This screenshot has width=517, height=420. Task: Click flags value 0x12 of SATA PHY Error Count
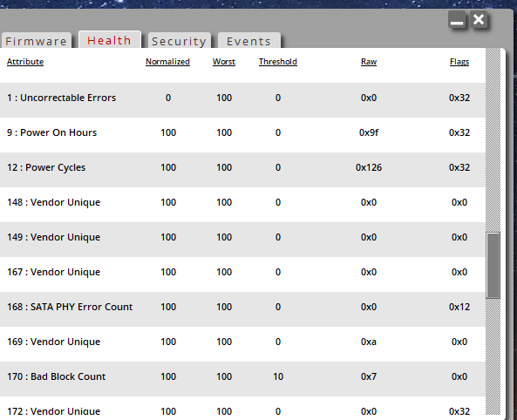coord(459,307)
